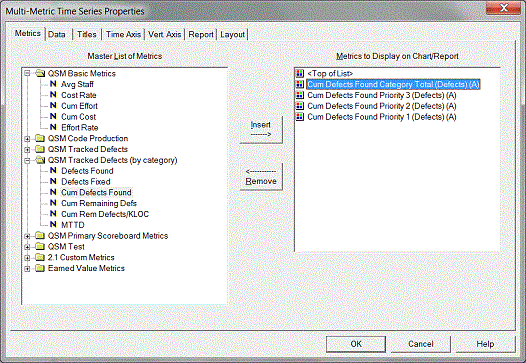Click the Earned Value Metrics folder icon
This screenshot has height=363, width=526.
point(40,268)
